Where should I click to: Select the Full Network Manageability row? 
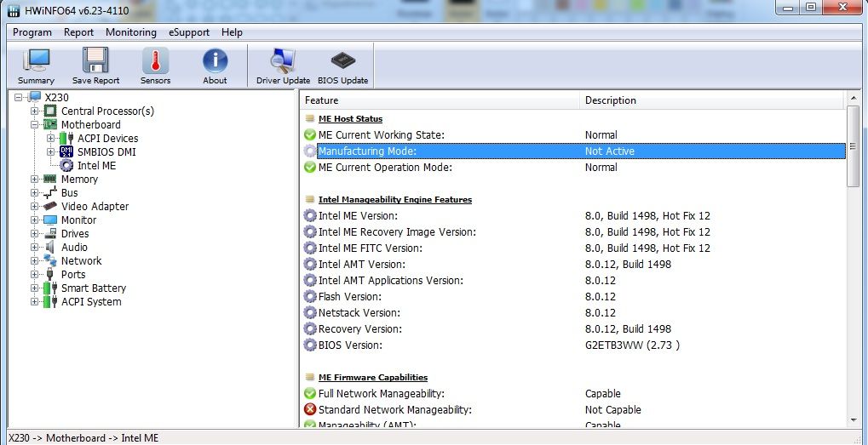pos(573,394)
